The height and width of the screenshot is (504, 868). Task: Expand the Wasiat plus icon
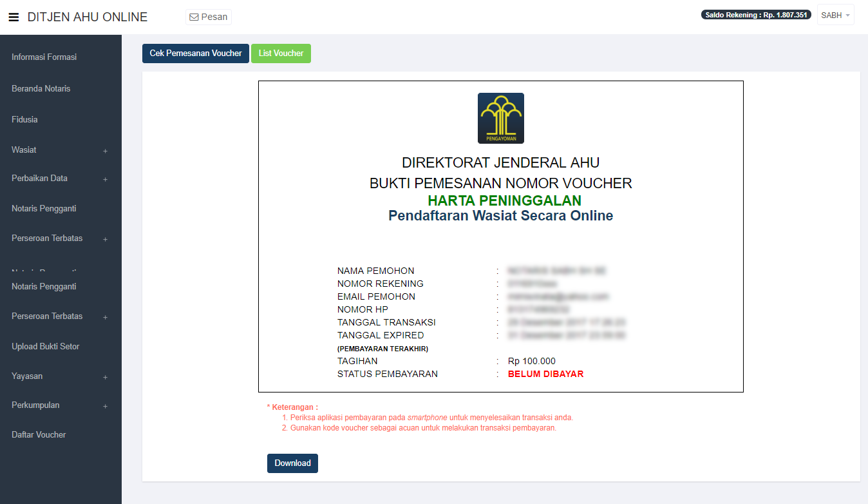tap(105, 151)
